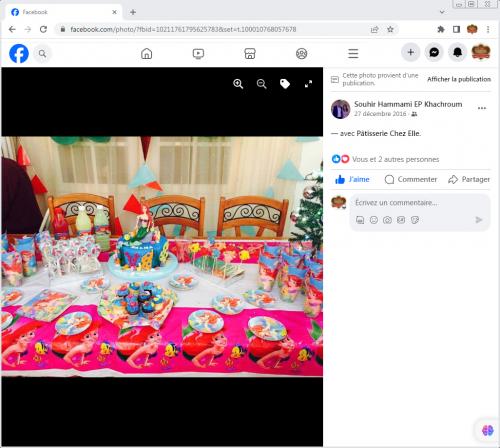Open the brain extension floating icon
500x448 pixels.
point(487,430)
